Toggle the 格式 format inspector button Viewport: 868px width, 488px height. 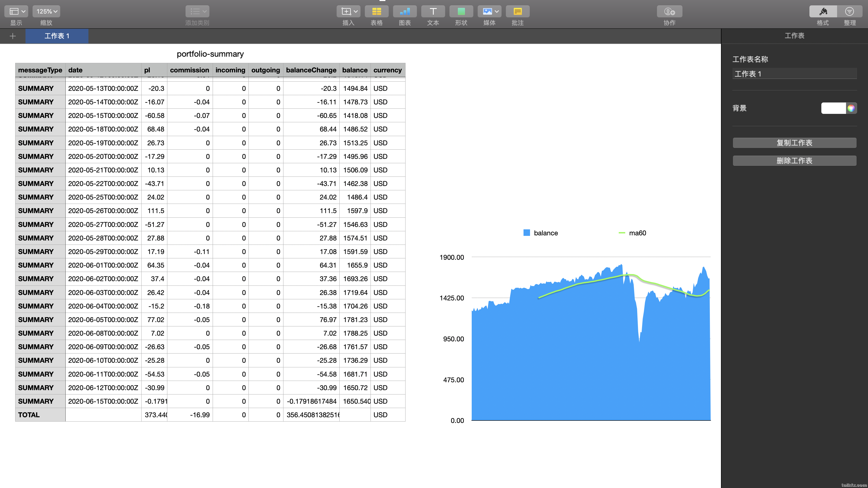(x=823, y=11)
